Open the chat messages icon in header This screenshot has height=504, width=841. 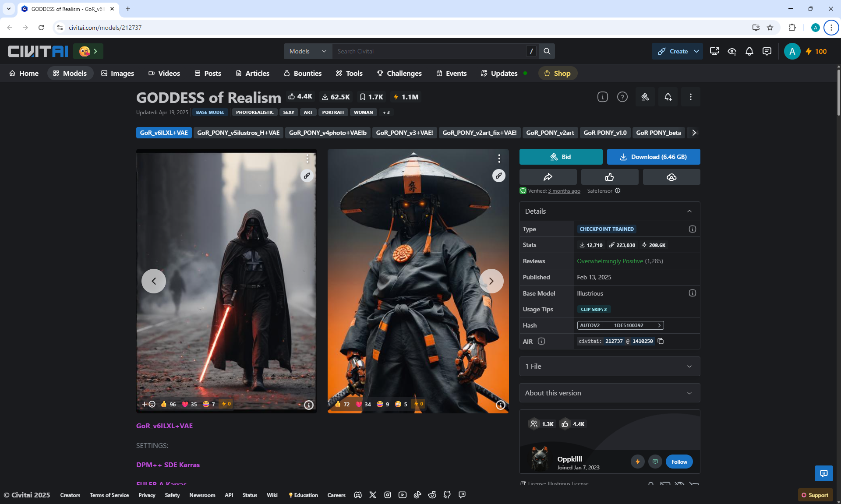[767, 52]
